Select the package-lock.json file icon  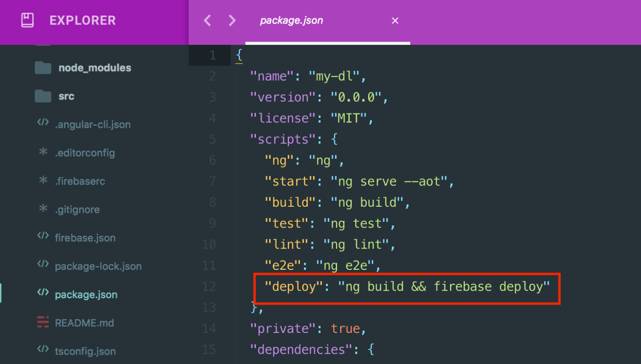click(x=42, y=266)
